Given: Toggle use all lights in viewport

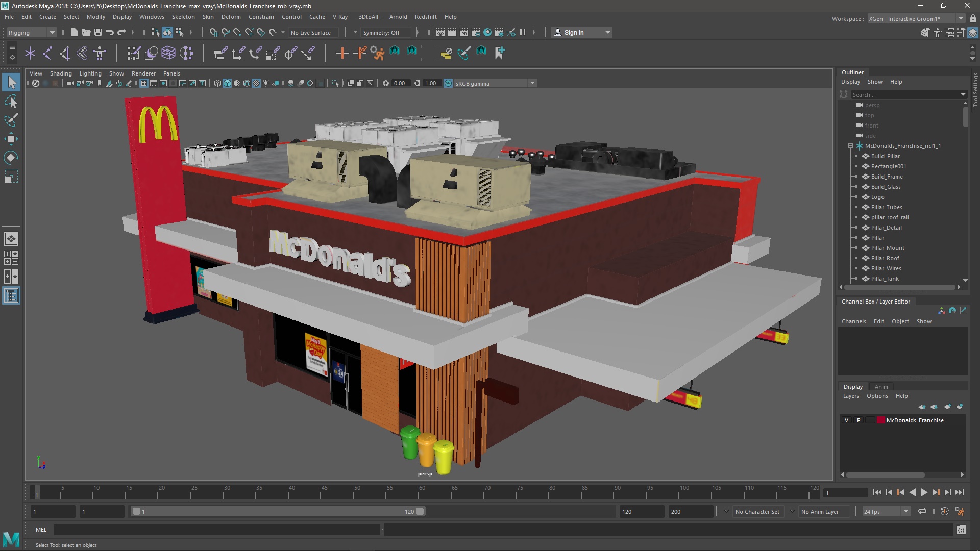Looking at the screenshot, I should 266,83.
